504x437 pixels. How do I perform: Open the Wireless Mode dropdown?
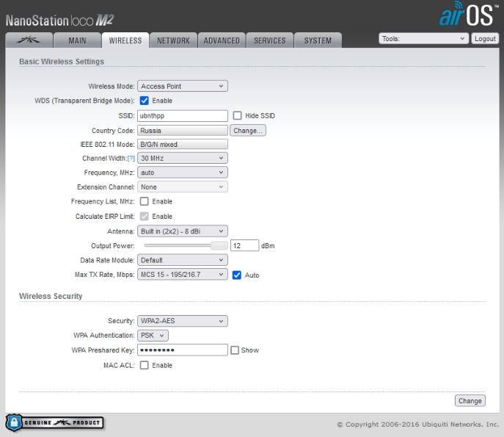[183, 87]
